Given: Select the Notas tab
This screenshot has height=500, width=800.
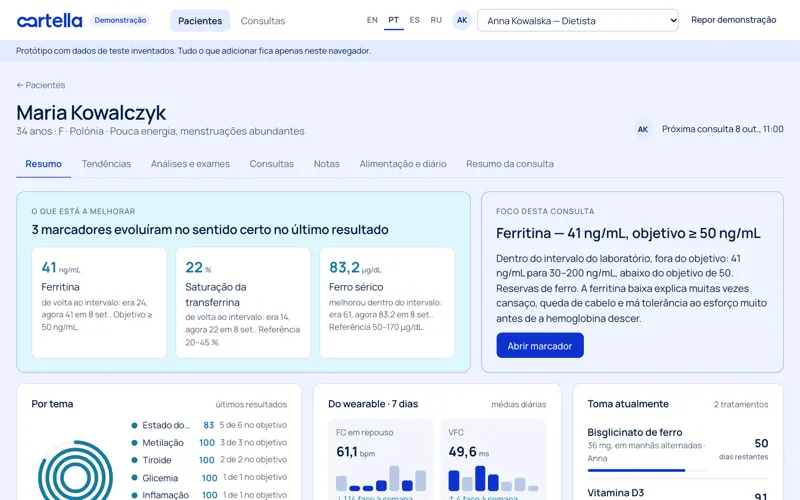Looking at the screenshot, I should point(327,164).
